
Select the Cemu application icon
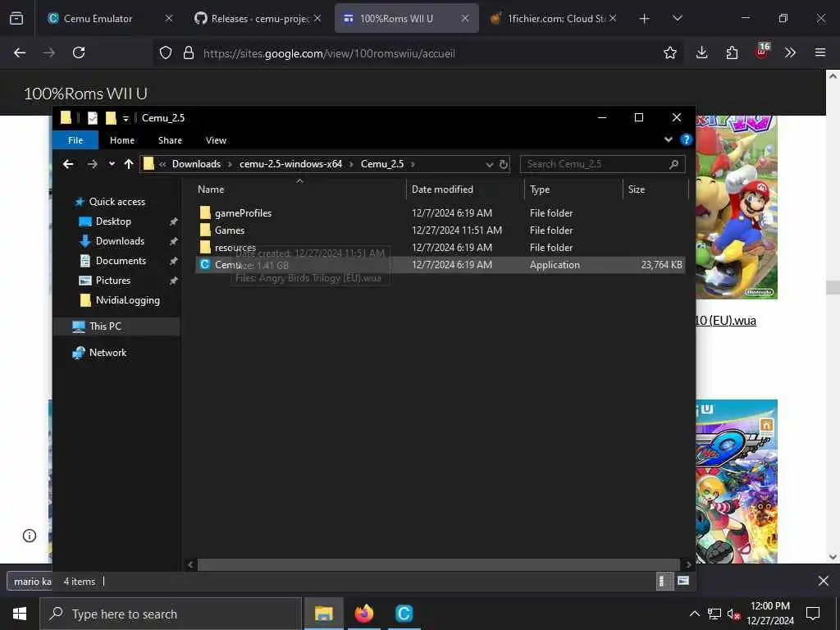click(204, 265)
